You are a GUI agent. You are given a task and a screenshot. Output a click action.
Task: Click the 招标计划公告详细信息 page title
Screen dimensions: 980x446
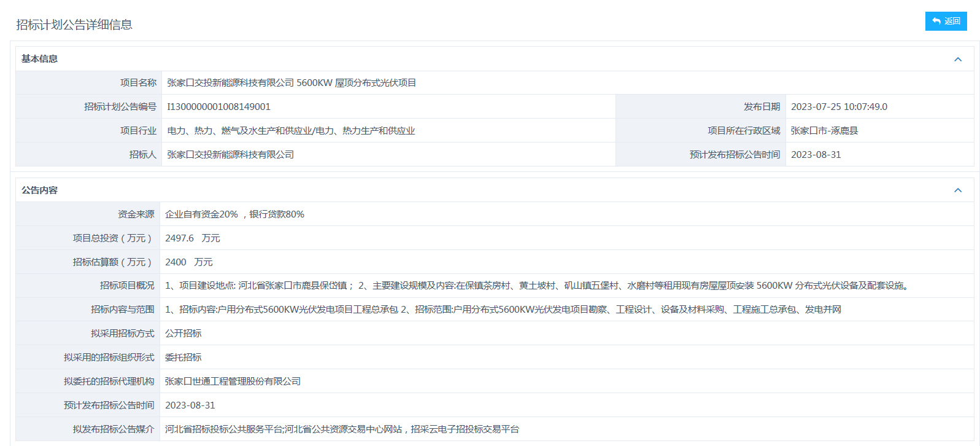[74, 25]
